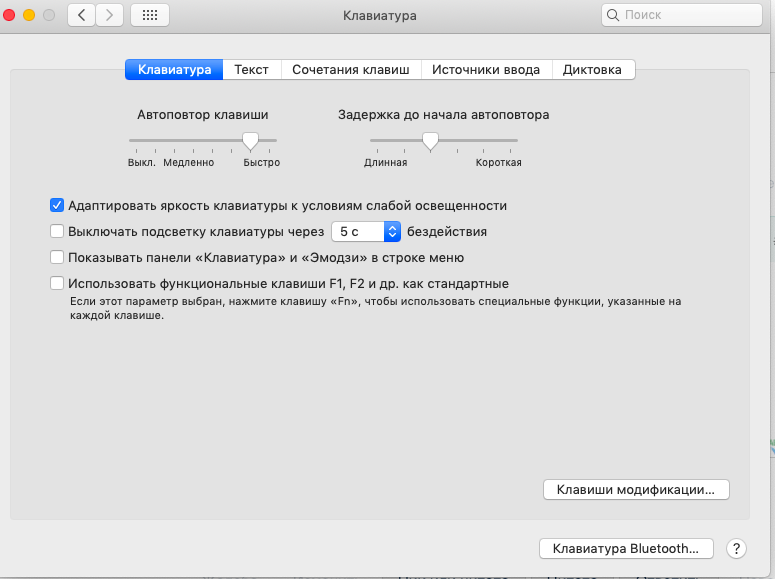Open Клавиши модификации… button
The height and width of the screenshot is (579, 775).
pos(636,490)
